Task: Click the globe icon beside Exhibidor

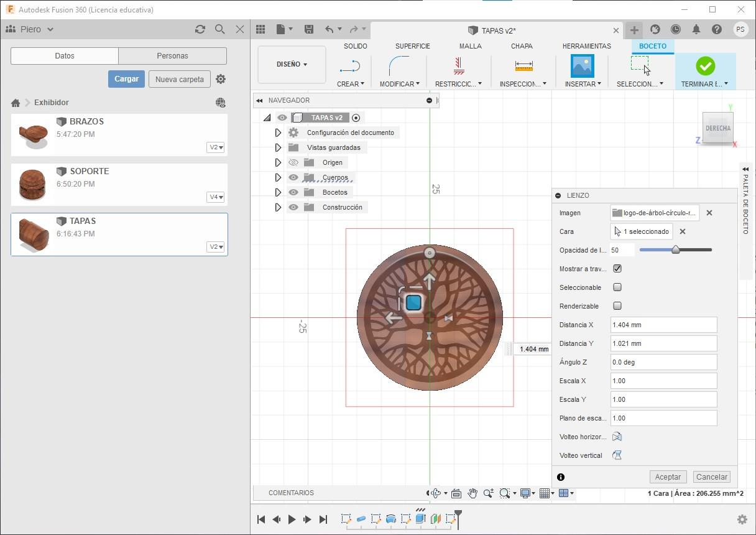Action: [x=220, y=103]
